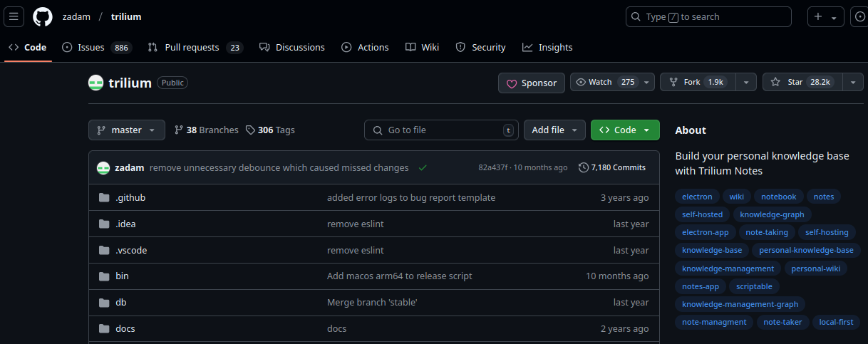
Task: Focus the Go to file input
Action: coord(442,130)
